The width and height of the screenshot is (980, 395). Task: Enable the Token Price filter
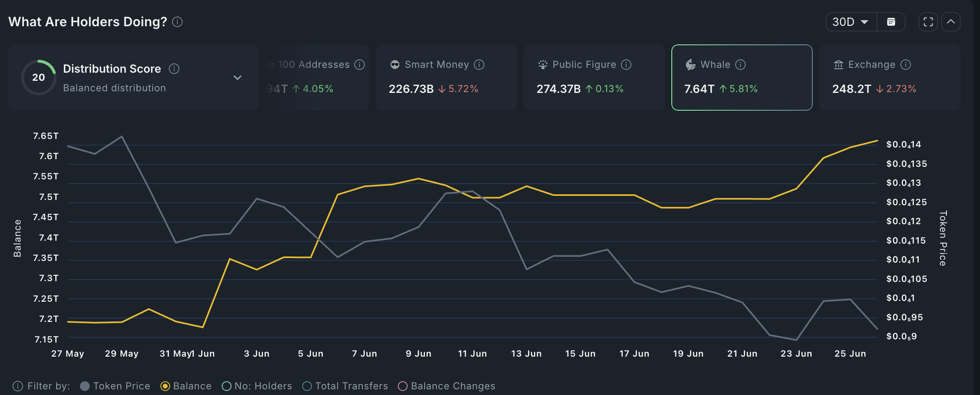(85, 386)
